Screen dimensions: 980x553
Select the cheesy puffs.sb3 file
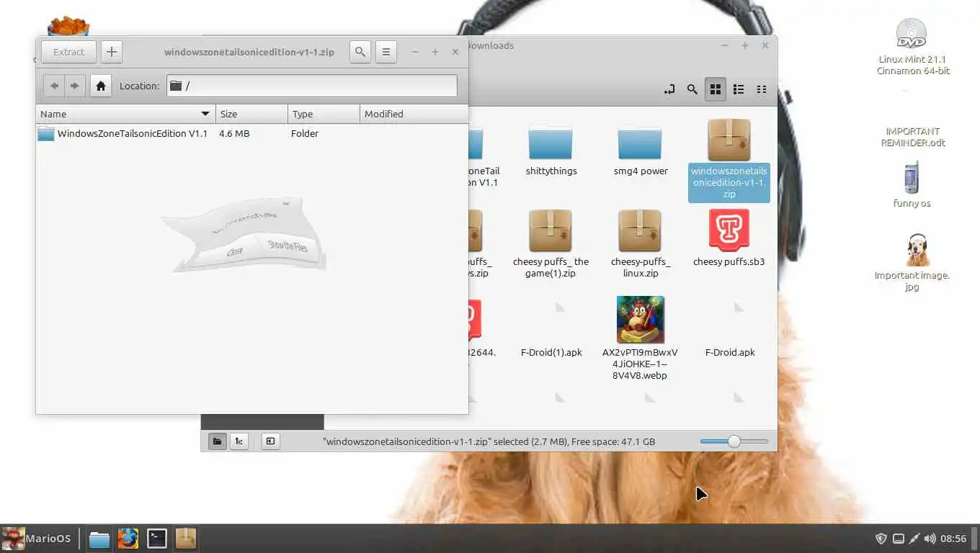pyautogui.click(x=729, y=238)
